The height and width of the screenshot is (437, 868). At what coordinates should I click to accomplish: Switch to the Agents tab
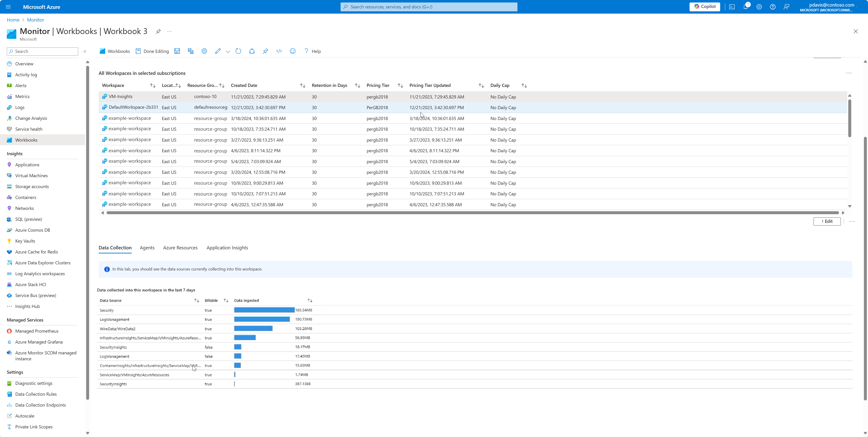[x=147, y=248]
